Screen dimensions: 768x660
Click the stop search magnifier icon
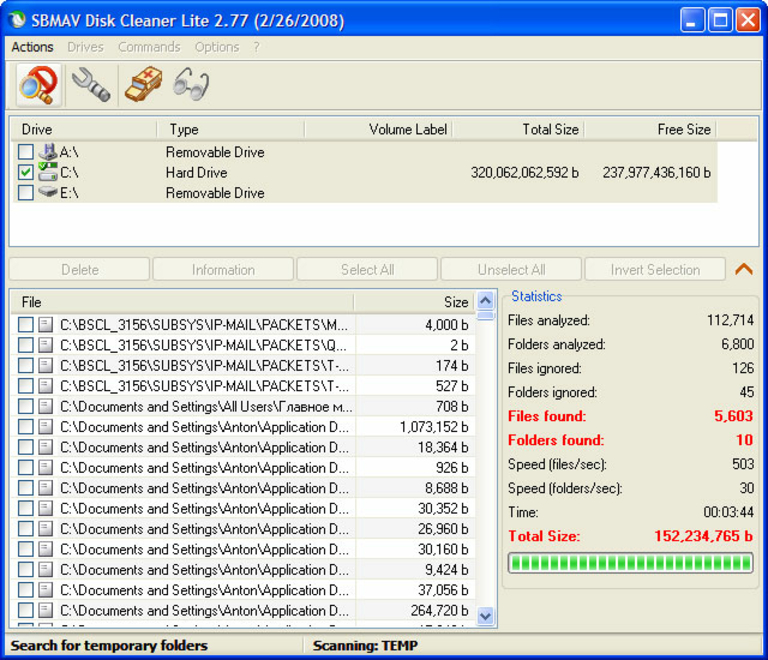coord(38,85)
